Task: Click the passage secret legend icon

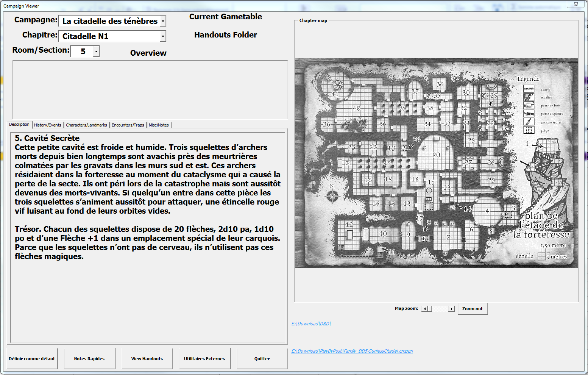Action: (x=529, y=122)
